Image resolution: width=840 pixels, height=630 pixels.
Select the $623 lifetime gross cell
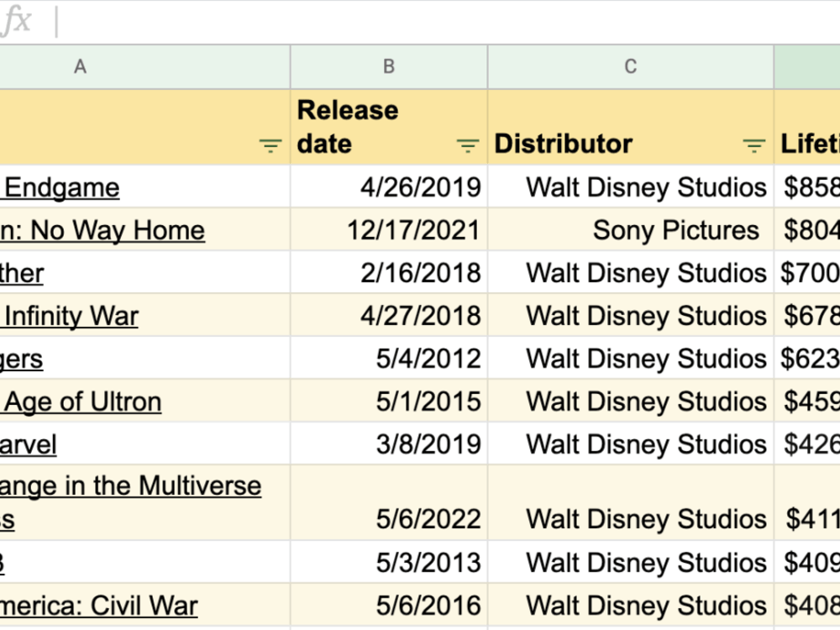pyautogui.click(x=807, y=358)
